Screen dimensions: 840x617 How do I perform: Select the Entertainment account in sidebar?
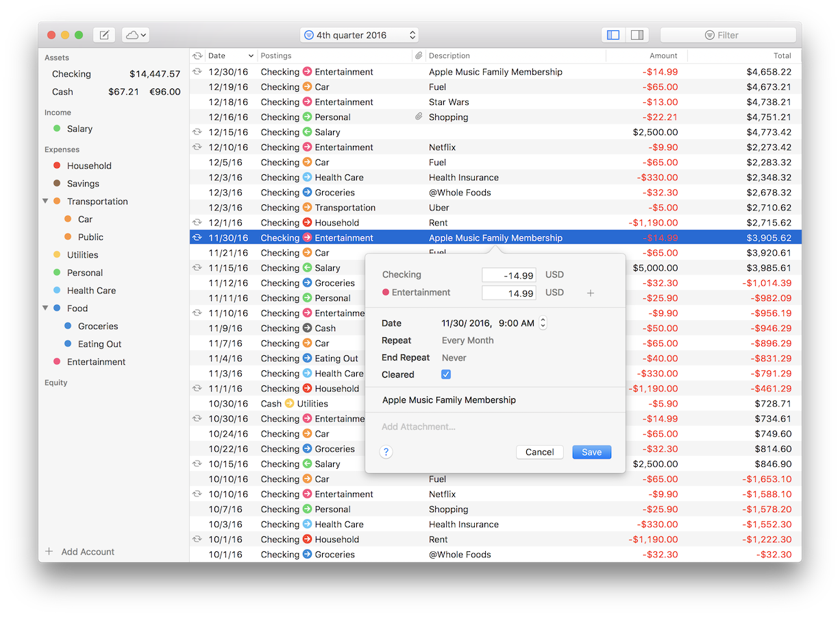click(x=114, y=362)
